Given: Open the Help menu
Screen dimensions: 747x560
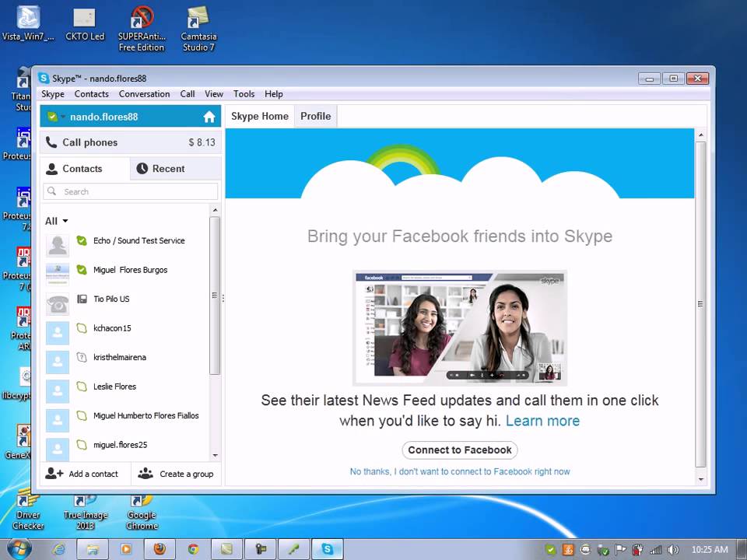Looking at the screenshot, I should pyautogui.click(x=274, y=94).
